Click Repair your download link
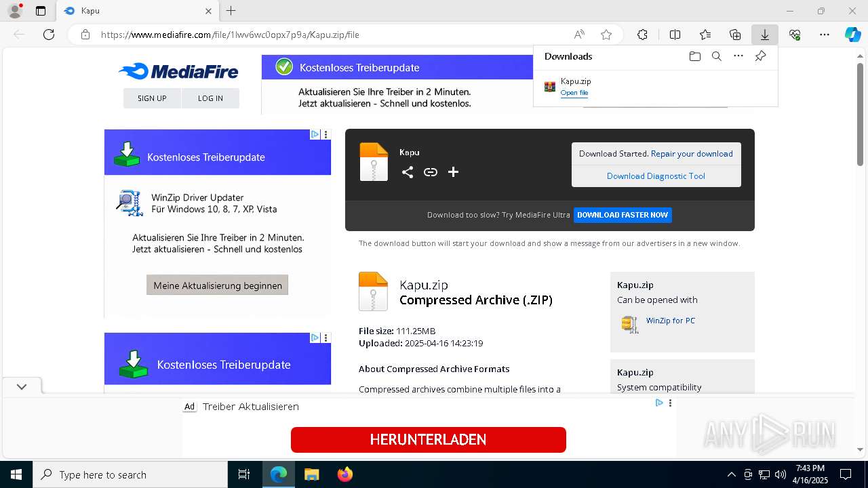The image size is (868, 488). tap(692, 154)
